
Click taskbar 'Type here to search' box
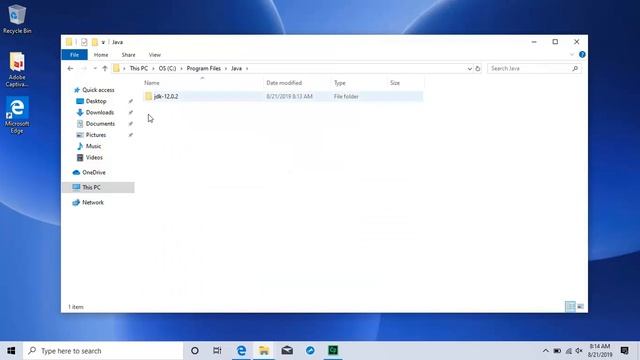pyautogui.click(x=103, y=351)
